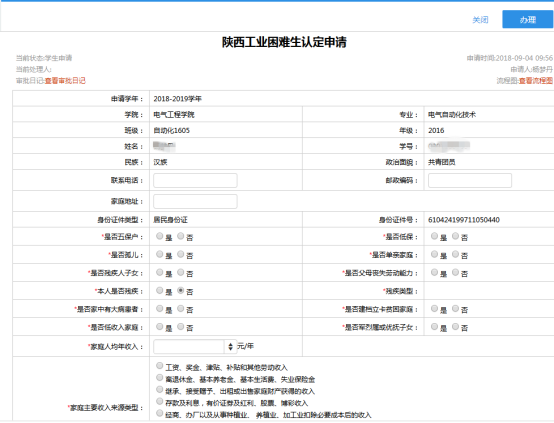This screenshot has width=554, height=423.
Task: Click the 当前状态:学生申请 status text
Action: click(x=44, y=58)
